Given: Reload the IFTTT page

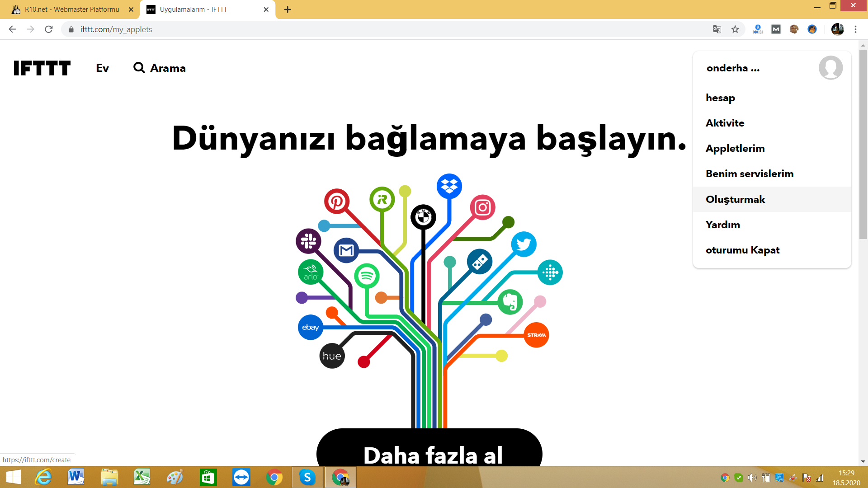Looking at the screenshot, I should pos(49,29).
